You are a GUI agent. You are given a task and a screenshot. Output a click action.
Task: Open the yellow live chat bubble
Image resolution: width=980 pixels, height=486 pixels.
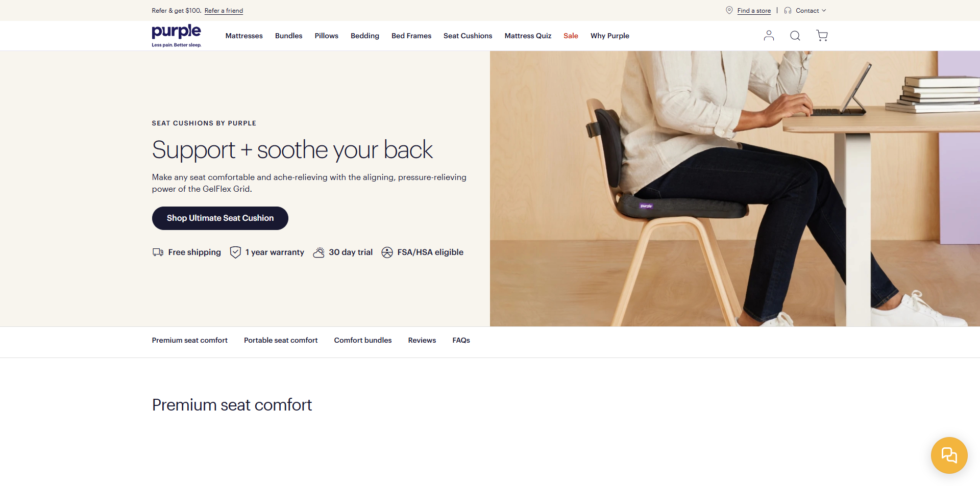tap(949, 455)
